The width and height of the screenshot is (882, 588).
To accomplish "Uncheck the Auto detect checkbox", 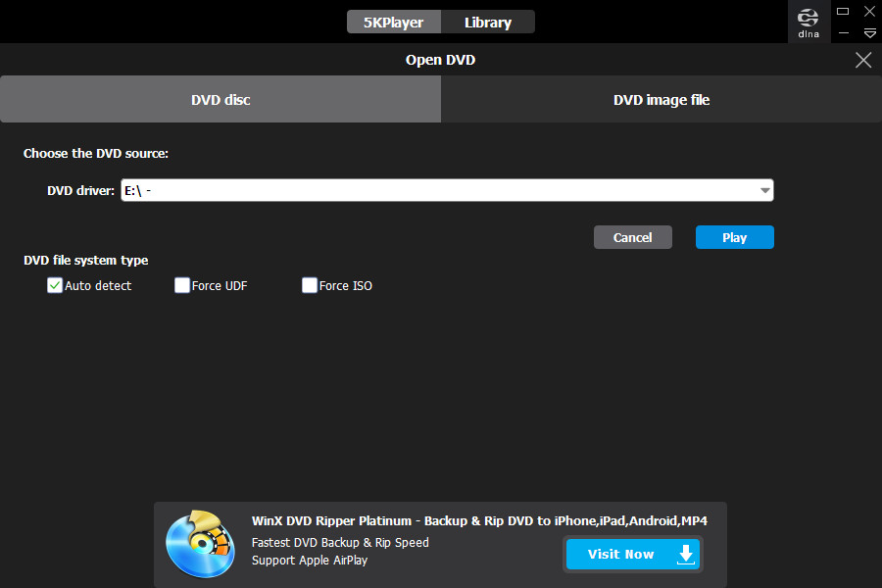I will pos(55,286).
